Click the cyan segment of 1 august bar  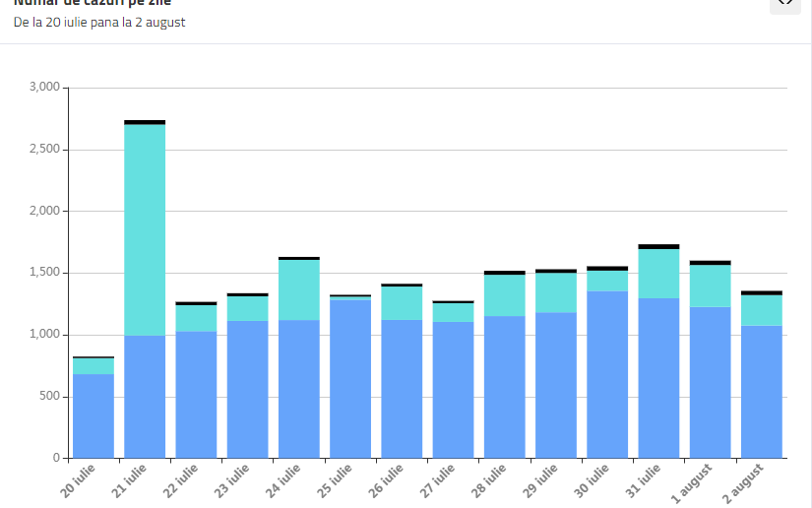tap(710, 286)
